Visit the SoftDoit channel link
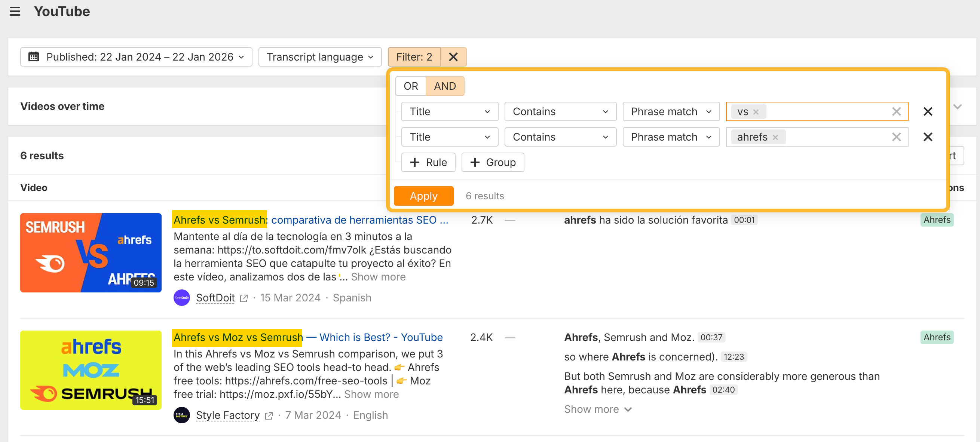This screenshot has width=980, height=442. pos(215,298)
